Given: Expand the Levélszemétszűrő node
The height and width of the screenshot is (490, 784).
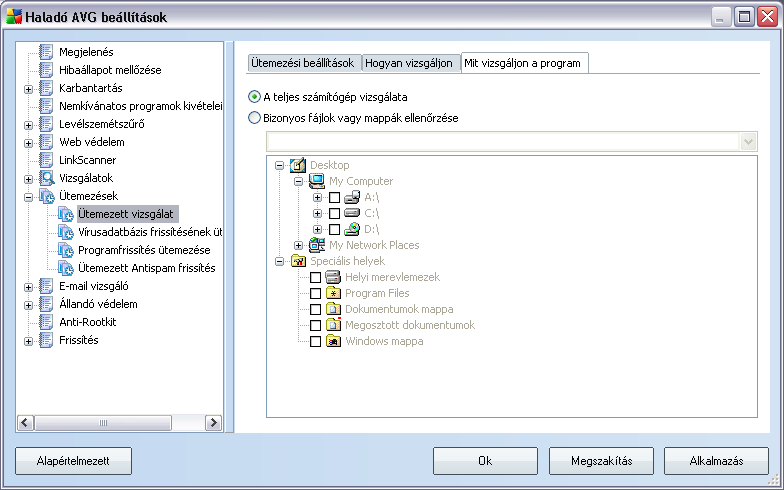Looking at the screenshot, I should 28,125.
